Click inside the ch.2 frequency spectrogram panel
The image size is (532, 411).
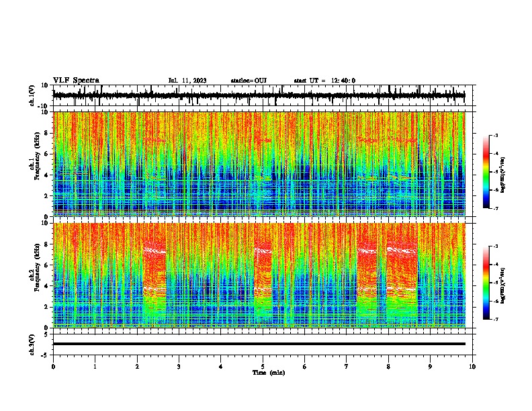tap(259, 275)
